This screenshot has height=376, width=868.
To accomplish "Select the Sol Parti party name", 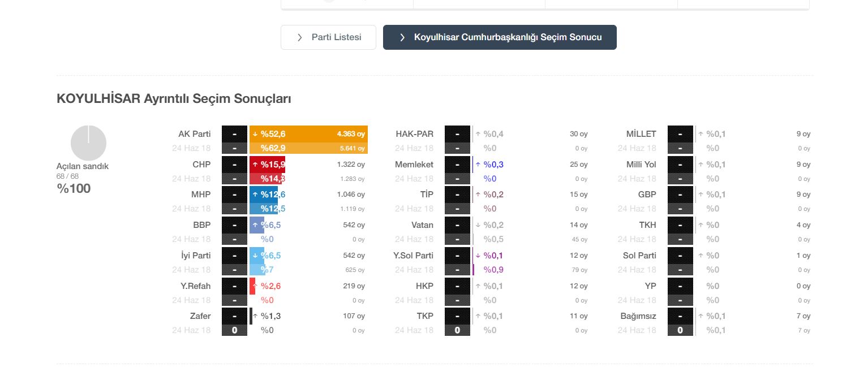I will coord(640,256).
